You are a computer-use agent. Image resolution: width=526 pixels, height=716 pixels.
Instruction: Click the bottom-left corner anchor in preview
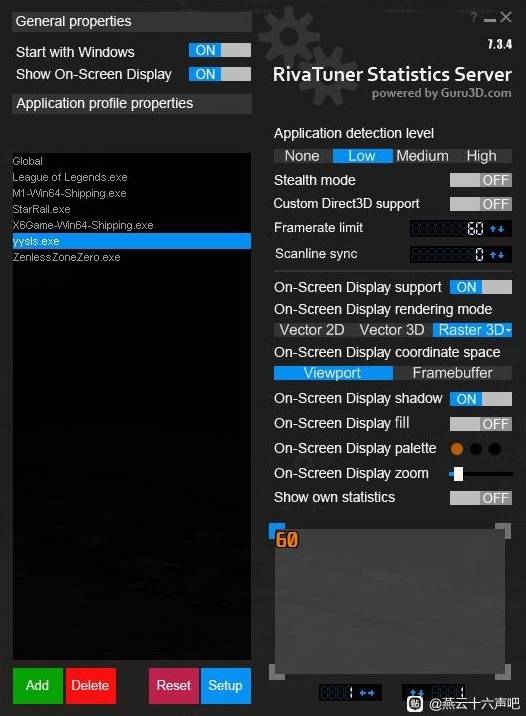(277, 672)
